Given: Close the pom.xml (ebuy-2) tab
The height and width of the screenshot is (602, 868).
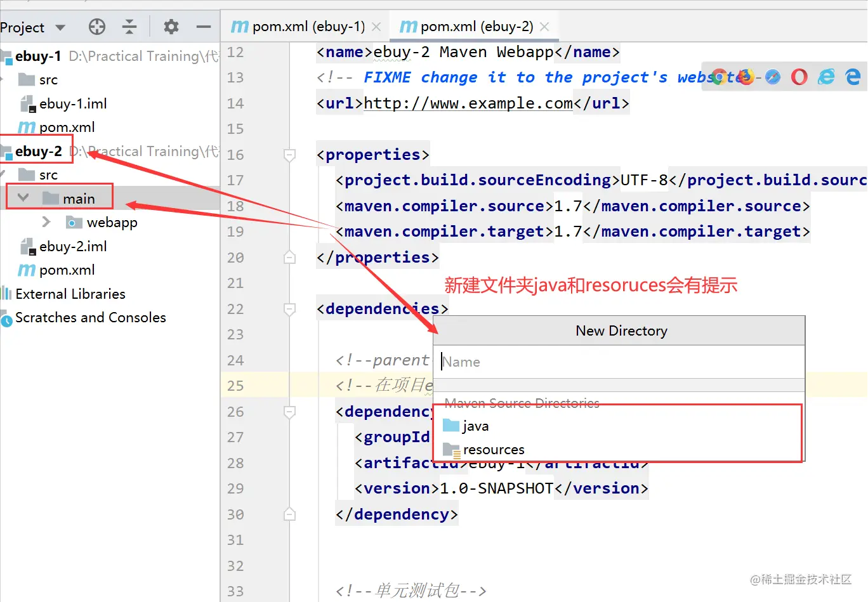Looking at the screenshot, I should [x=544, y=27].
